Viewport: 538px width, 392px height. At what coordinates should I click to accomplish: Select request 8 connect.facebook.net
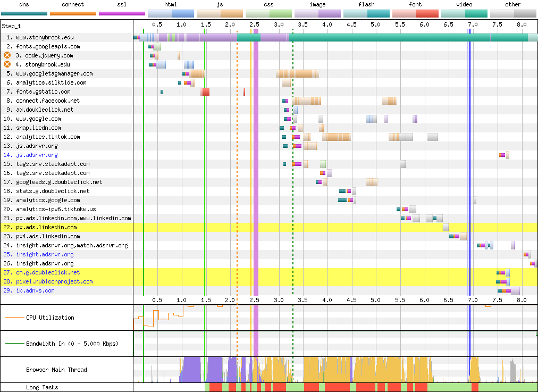pos(43,101)
